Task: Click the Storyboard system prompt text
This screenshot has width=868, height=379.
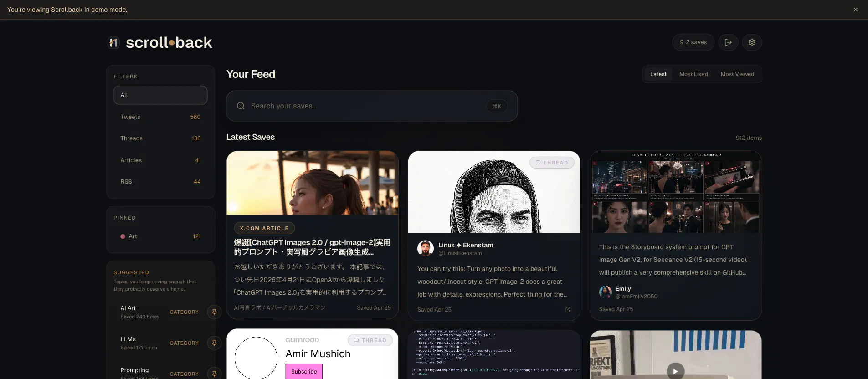Action: pyautogui.click(x=675, y=260)
